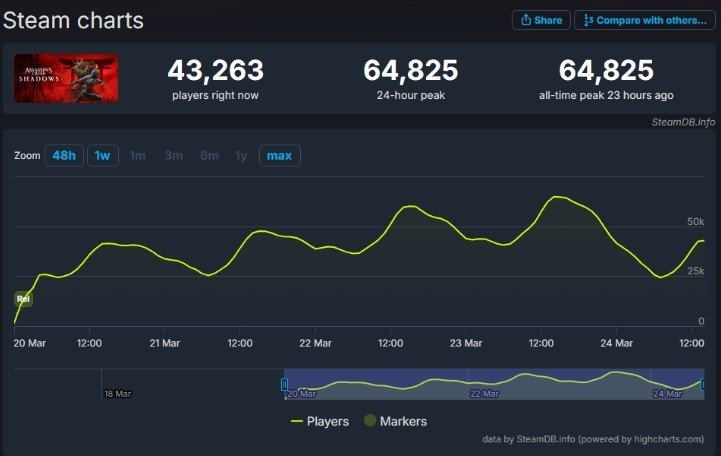Click the Share button

(x=541, y=20)
